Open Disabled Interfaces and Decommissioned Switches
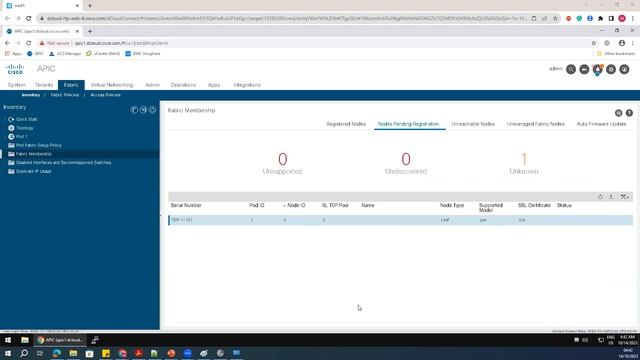640x360 pixels. pos(63,162)
